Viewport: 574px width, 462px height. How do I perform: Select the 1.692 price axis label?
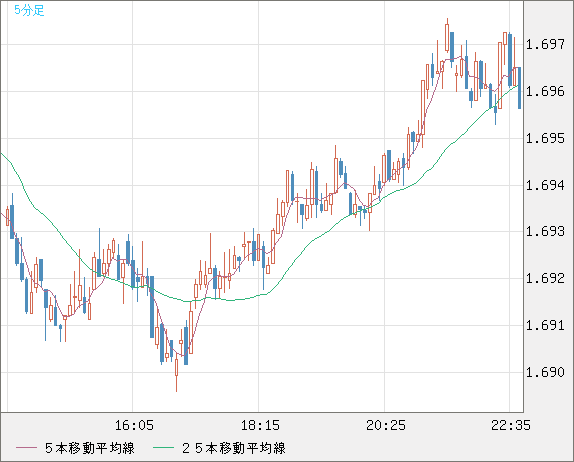[x=545, y=278]
